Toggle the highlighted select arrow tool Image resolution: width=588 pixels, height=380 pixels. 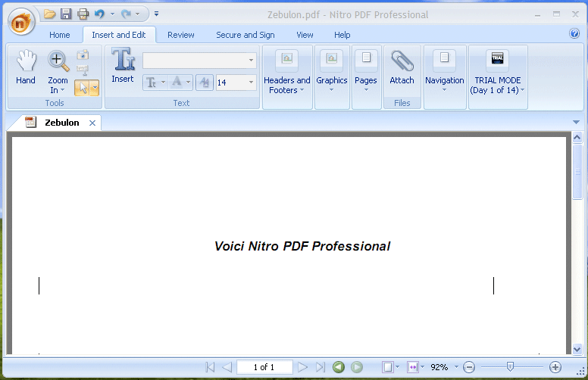83,88
